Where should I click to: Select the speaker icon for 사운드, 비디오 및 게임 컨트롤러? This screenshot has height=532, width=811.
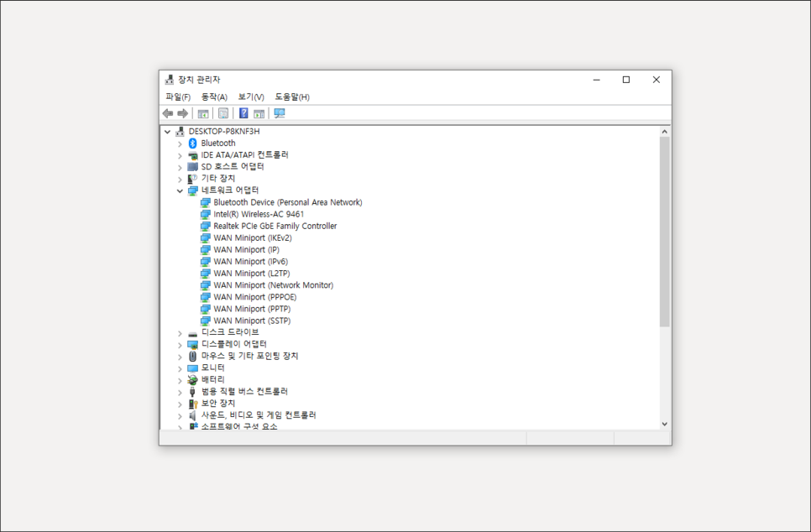(192, 415)
